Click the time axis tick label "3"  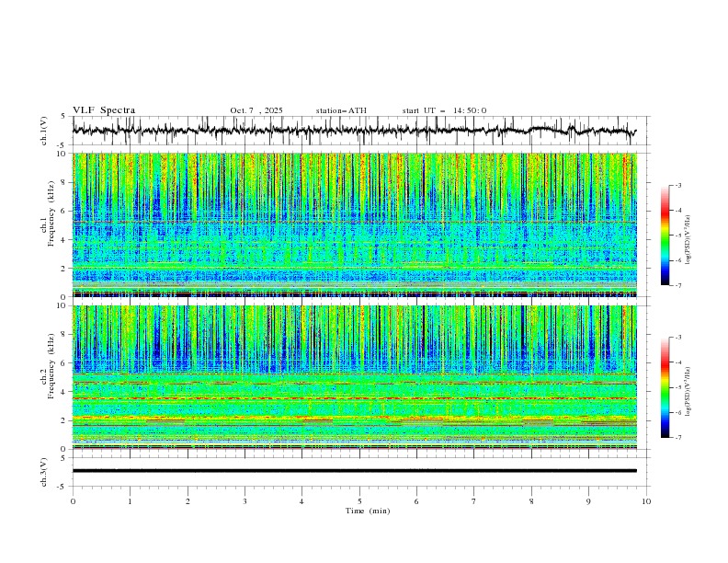(x=245, y=501)
